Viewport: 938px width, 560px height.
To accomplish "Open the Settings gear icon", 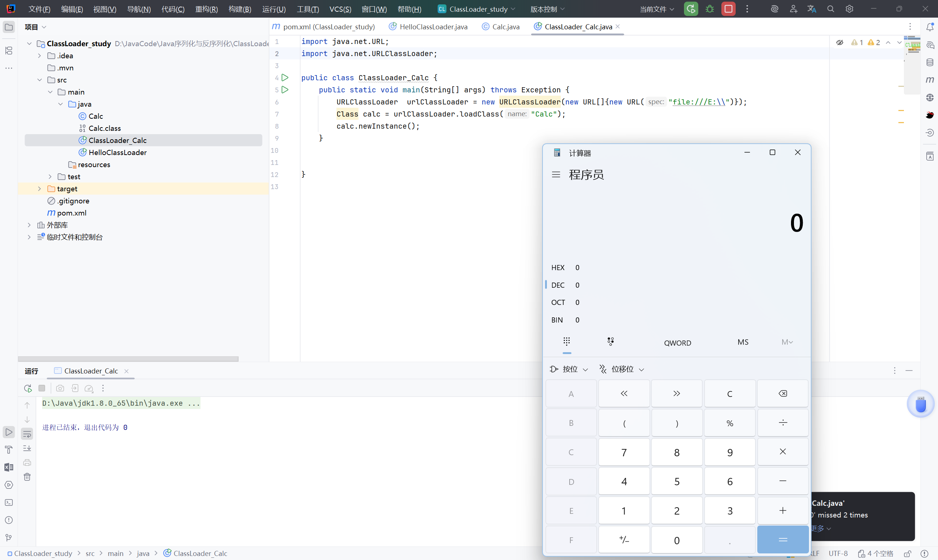I will (849, 9).
